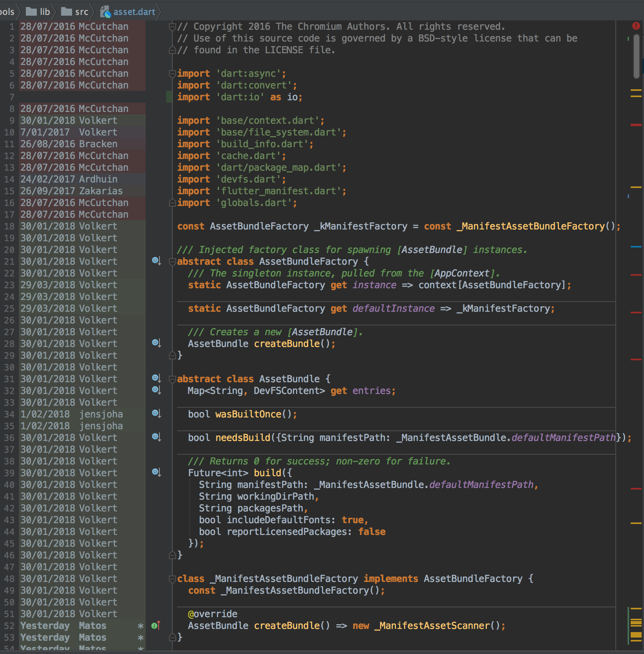The height and width of the screenshot is (654, 644).
Task: Click the gutter icon for AssetBundle createBundle() declaration
Action: point(156,343)
